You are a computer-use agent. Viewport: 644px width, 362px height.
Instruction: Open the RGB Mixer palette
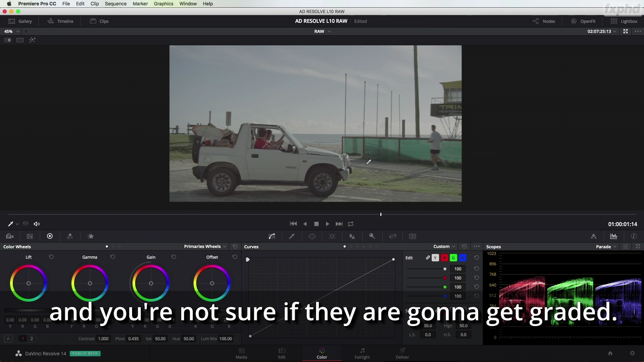pos(70,236)
